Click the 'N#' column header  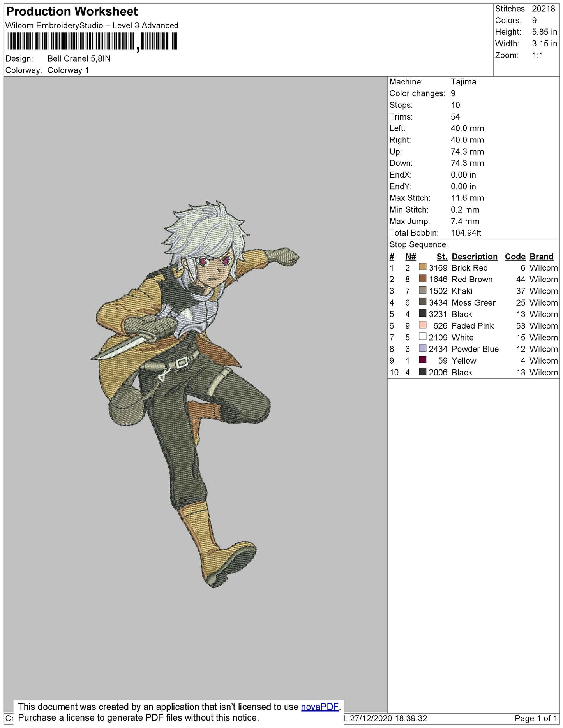click(411, 257)
